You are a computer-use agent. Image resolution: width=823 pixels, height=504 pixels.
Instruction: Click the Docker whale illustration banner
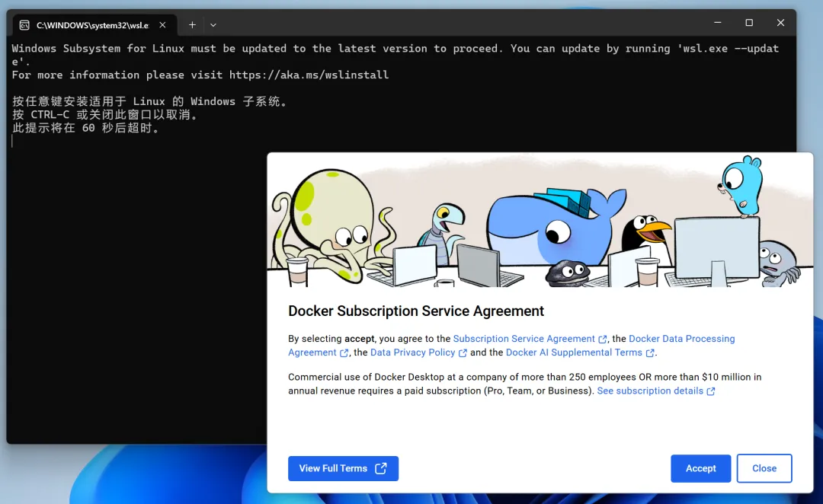tap(540, 220)
